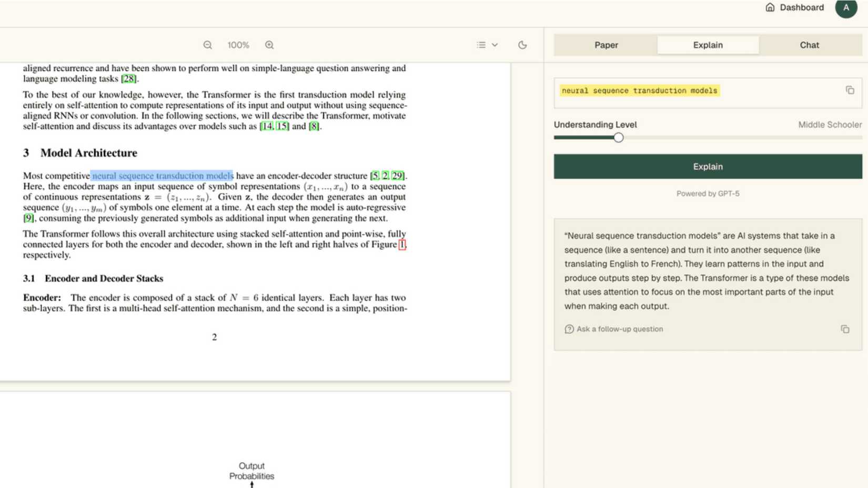Viewport: 868px width, 488px height.
Task: Toggle dark mode moon icon
Action: [x=522, y=45]
